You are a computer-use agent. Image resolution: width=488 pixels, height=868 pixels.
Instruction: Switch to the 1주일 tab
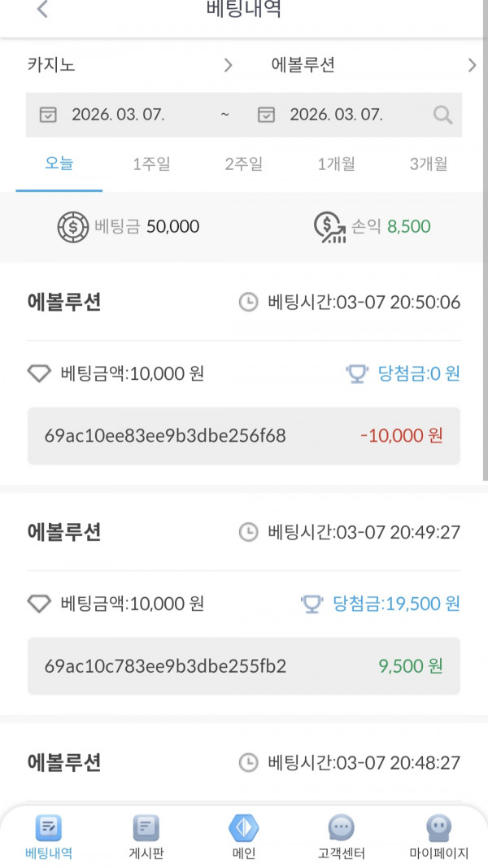pos(150,164)
